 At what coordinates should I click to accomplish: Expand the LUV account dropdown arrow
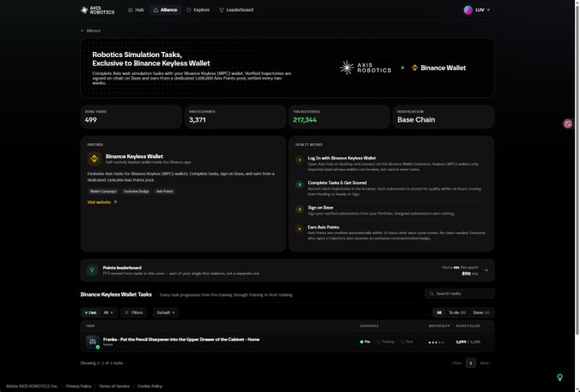[488, 10]
